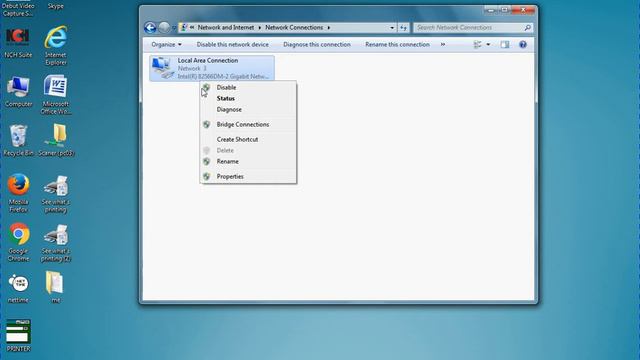640x360 pixels.
Task: Select the Scaner (pc03) folder icon
Action: [x=56, y=141]
